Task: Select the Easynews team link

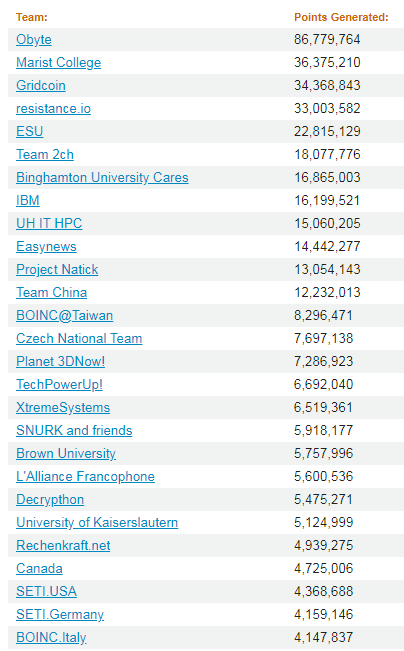Action: pyautogui.click(x=46, y=247)
